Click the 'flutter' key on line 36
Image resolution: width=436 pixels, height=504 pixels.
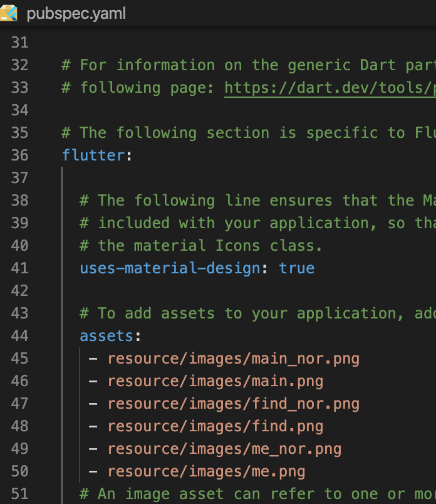click(x=93, y=155)
